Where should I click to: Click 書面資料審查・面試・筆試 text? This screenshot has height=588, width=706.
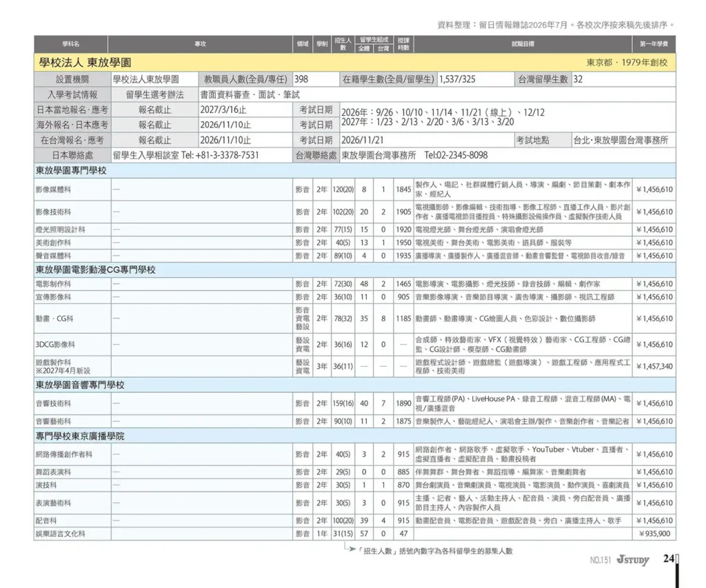point(250,94)
